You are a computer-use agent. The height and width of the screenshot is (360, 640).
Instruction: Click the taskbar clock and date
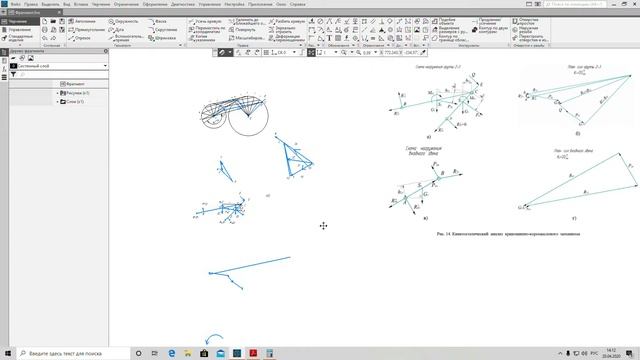(x=611, y=353)
